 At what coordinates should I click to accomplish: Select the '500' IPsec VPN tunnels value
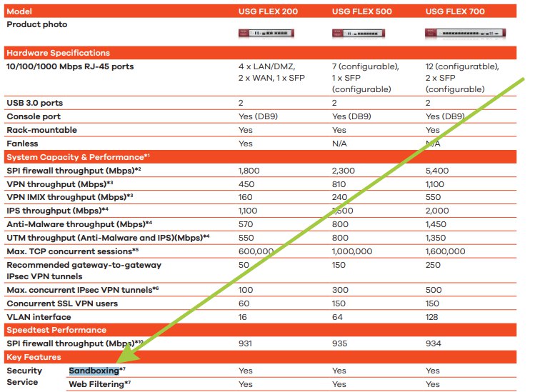pyautogui.click(x=434, y=290)
